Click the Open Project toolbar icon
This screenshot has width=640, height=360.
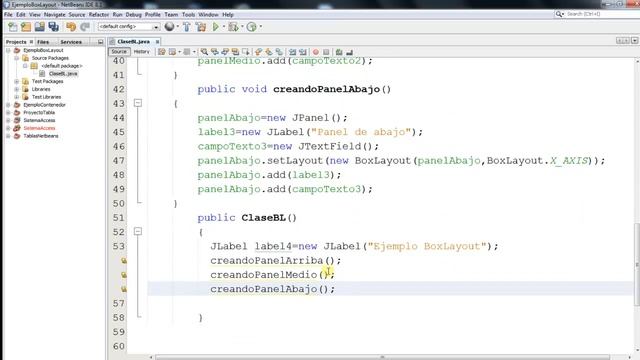[40, 27]
